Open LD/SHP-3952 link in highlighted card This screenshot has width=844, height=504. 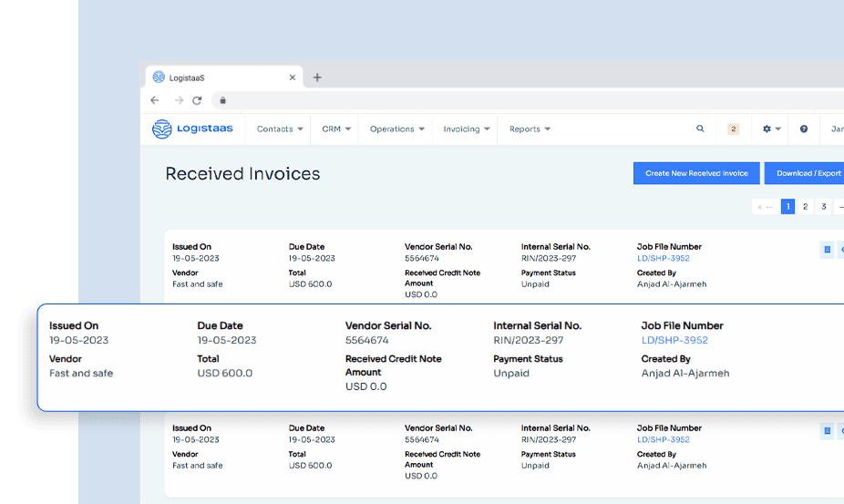(x=674, y=340)
